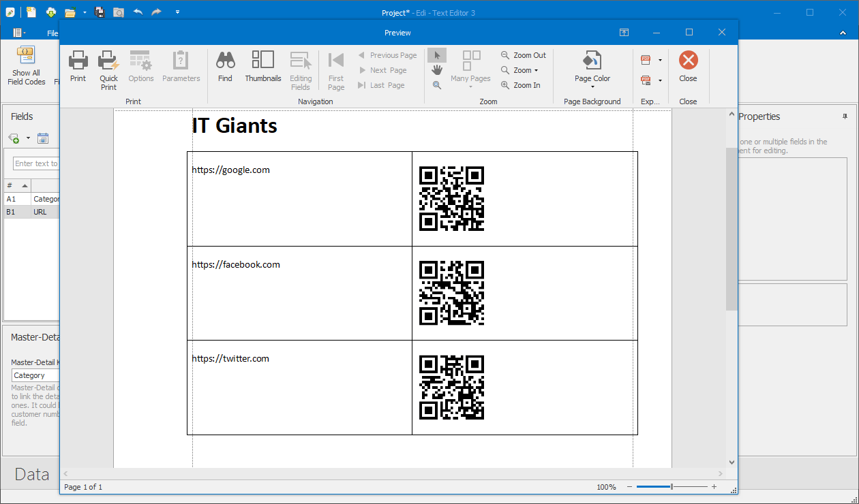The image size is (859, 504).
Task: Enable Show All Field Codes
Action: (x=26, y=66)
